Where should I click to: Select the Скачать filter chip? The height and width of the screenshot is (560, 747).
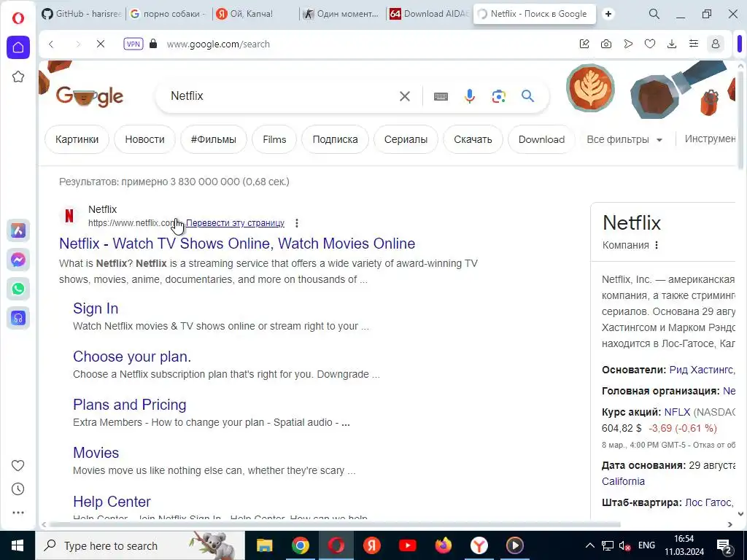pyautogui.click(x=473, y=139)
